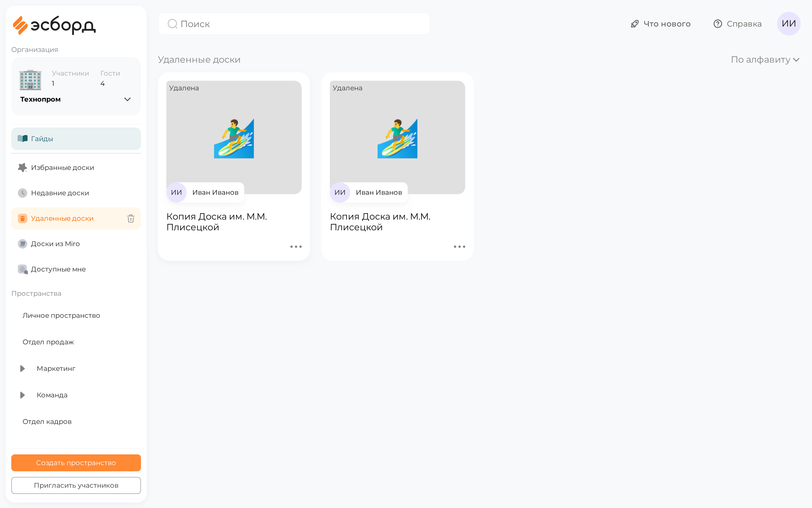The image size is (812, 508).
Task: Open Доски из Miro section
Action: pos(76,244)
